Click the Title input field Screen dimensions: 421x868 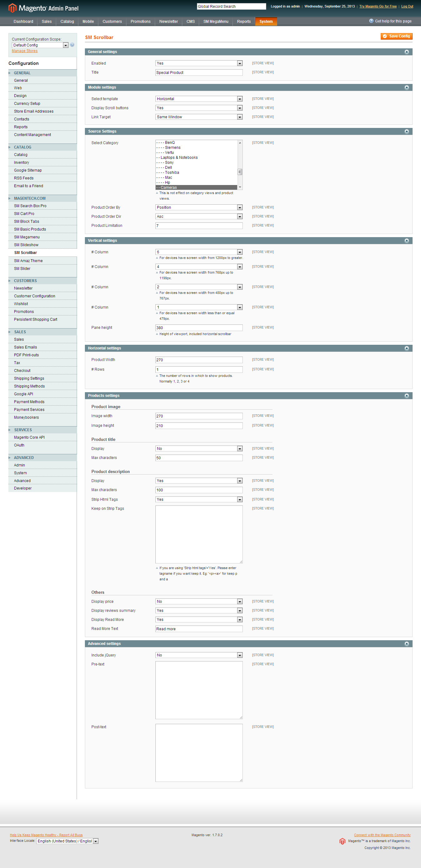(199, 72)
